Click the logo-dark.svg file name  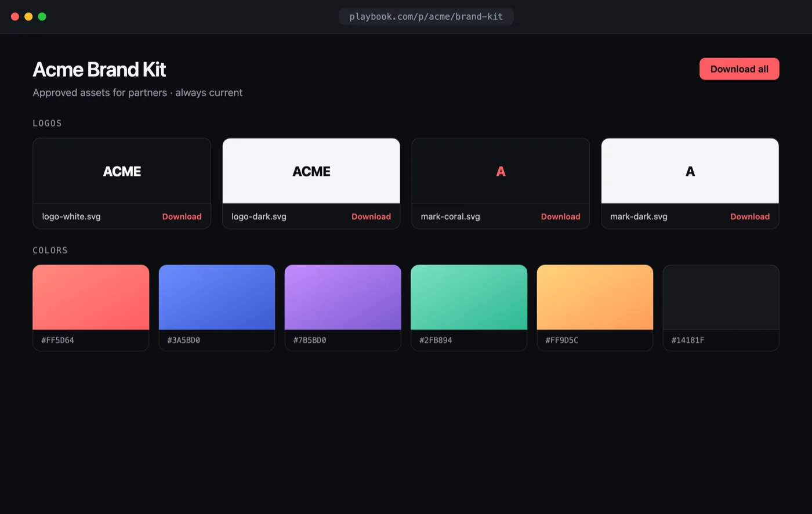pos(259,216)
